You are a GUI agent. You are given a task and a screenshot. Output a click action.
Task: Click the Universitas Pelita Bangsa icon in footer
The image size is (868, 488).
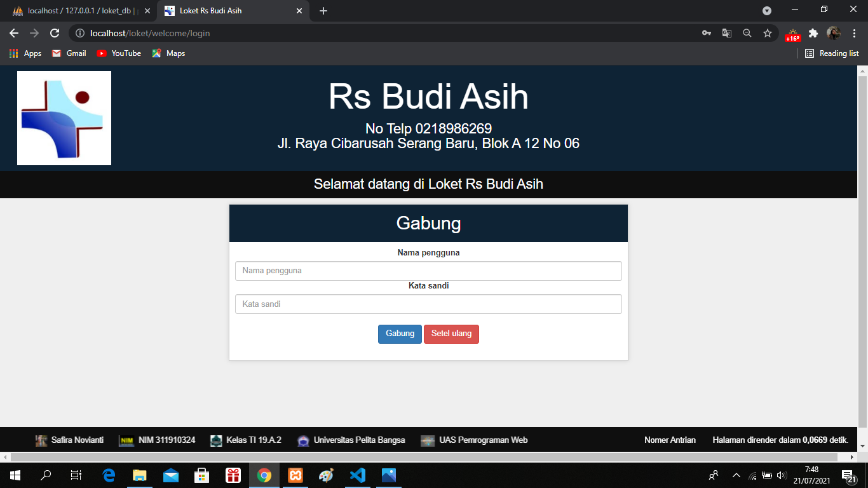302,440
